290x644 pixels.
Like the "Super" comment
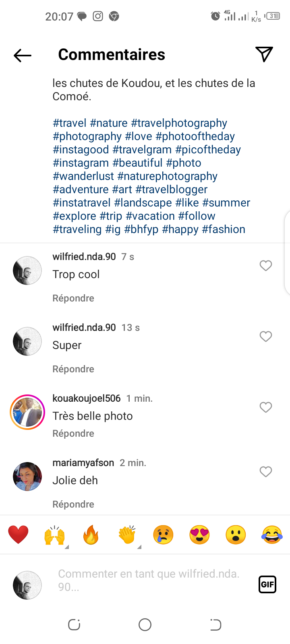tap(266, 336)
